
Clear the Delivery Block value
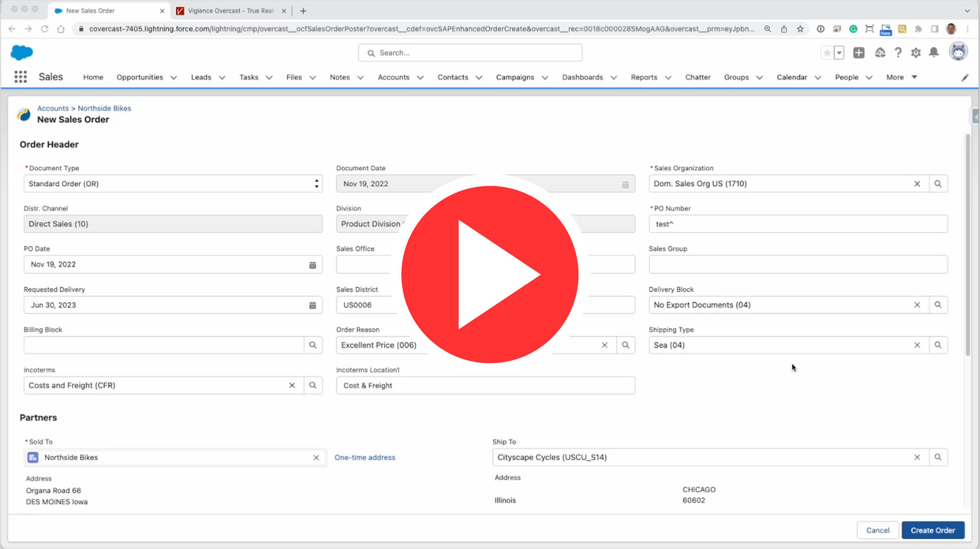917,305
